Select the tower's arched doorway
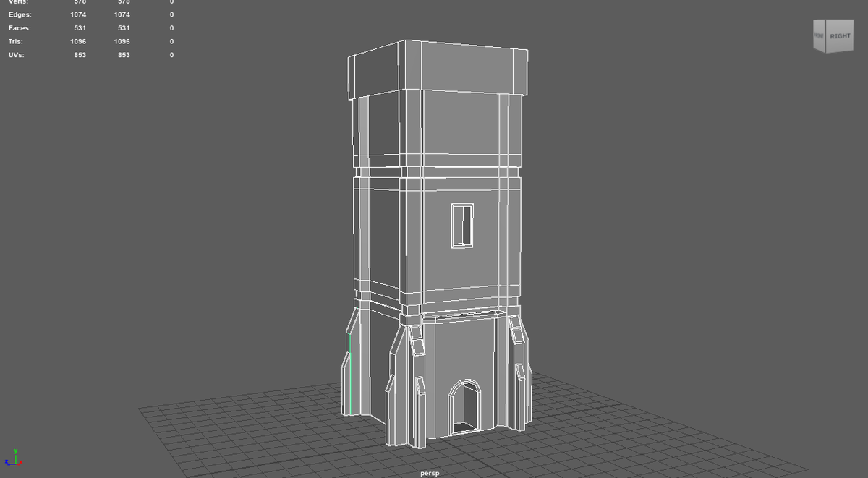 [x=464, y=407]
